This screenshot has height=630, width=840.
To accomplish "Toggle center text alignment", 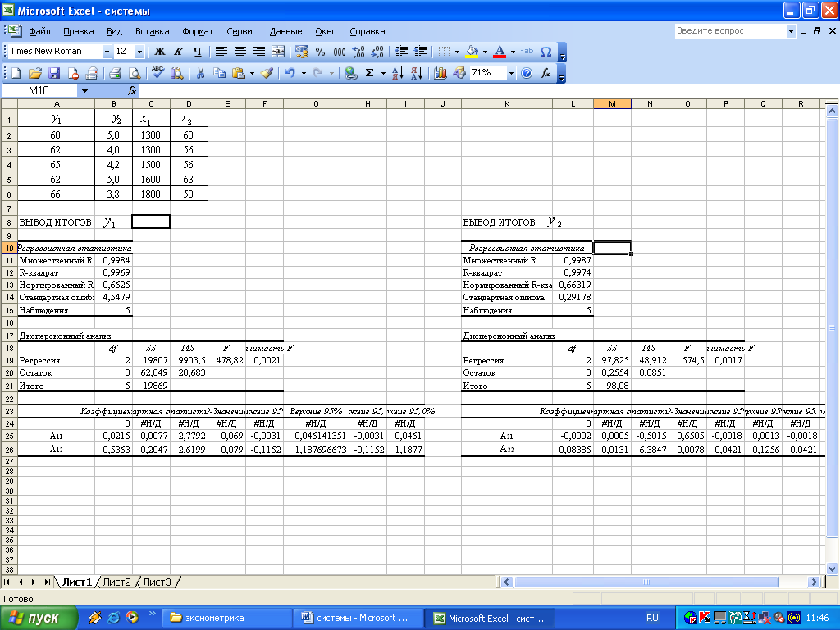I will 240,52.
